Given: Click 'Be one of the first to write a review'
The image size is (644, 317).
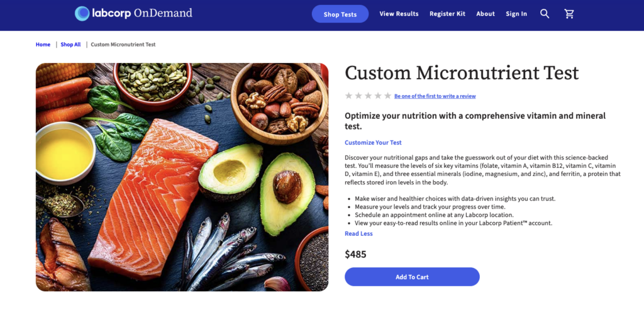Looking at the screenshot, I should (x=435, y=96).
